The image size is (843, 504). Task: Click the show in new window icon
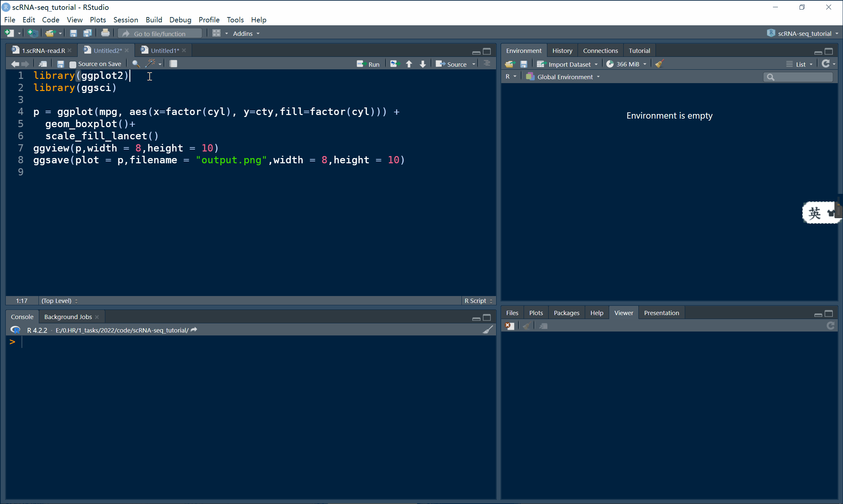point(43,64)
